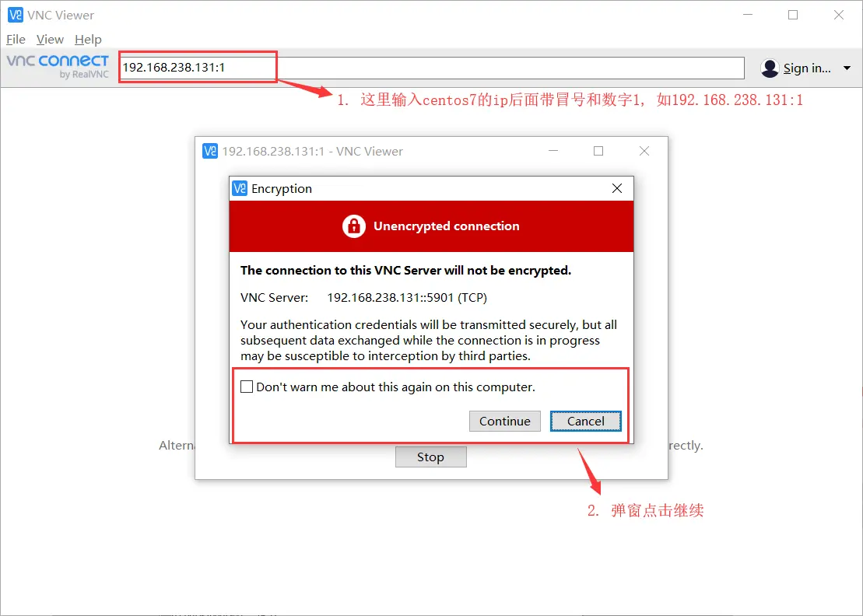Maximize the 192.168.238.131:1 VNC Viewer window
Image resolution: width=863 pixels, height=616 pixels.
pos(598,151)
